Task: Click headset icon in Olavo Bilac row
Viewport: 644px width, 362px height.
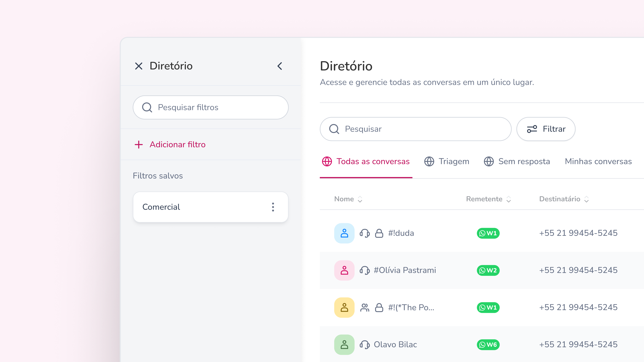Action: coord(365,345)
